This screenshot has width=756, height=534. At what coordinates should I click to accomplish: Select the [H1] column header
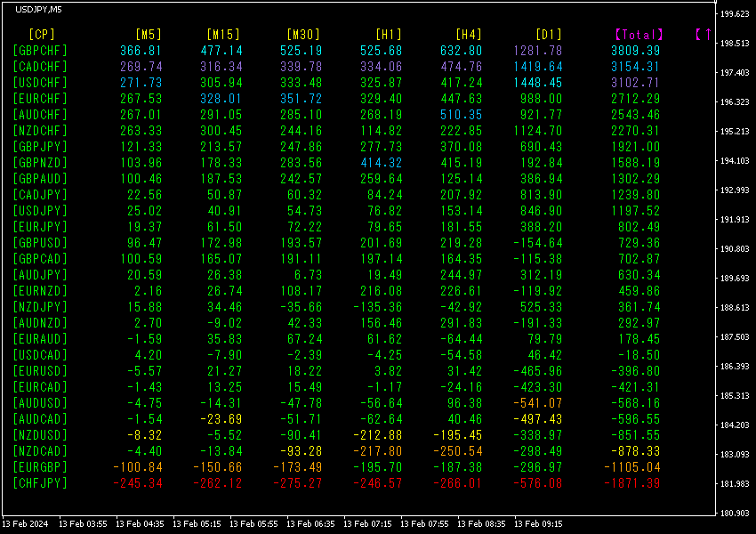pyautogui.click(x=389, y=34)
